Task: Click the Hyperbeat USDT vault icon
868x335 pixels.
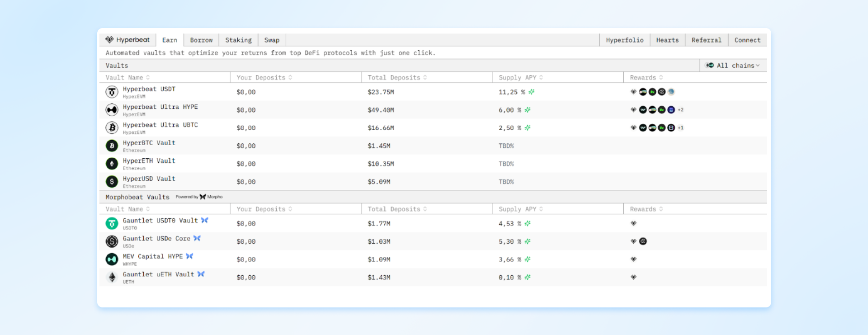Action: click(x=112, y=92)
